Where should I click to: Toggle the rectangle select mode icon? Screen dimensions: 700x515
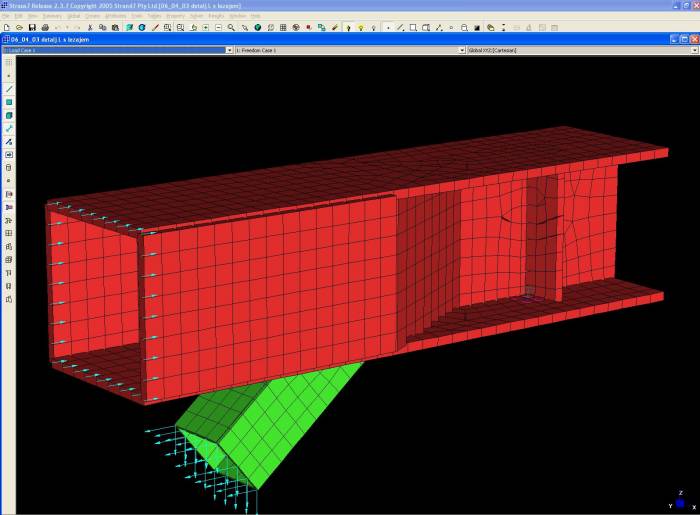coord(413,27)
